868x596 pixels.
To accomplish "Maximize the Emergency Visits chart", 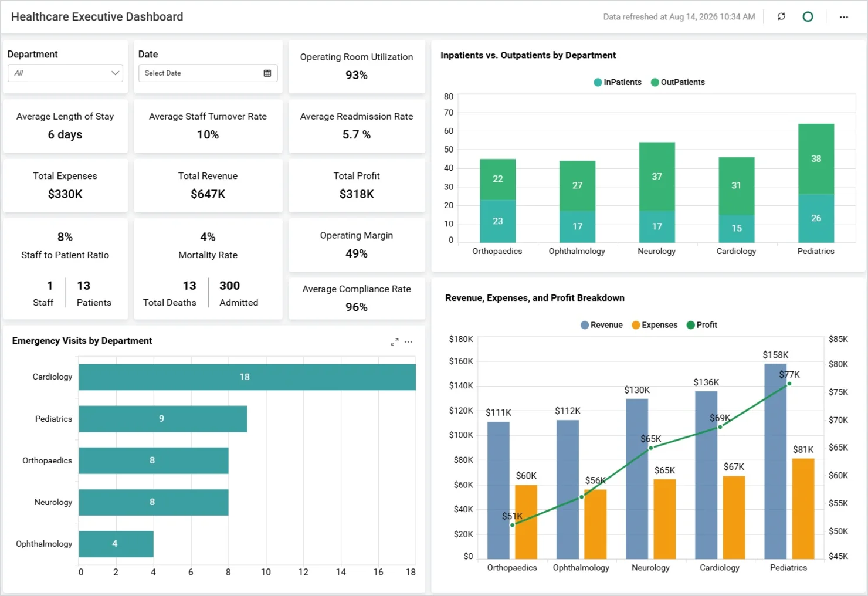I will (x=395, y=341).
